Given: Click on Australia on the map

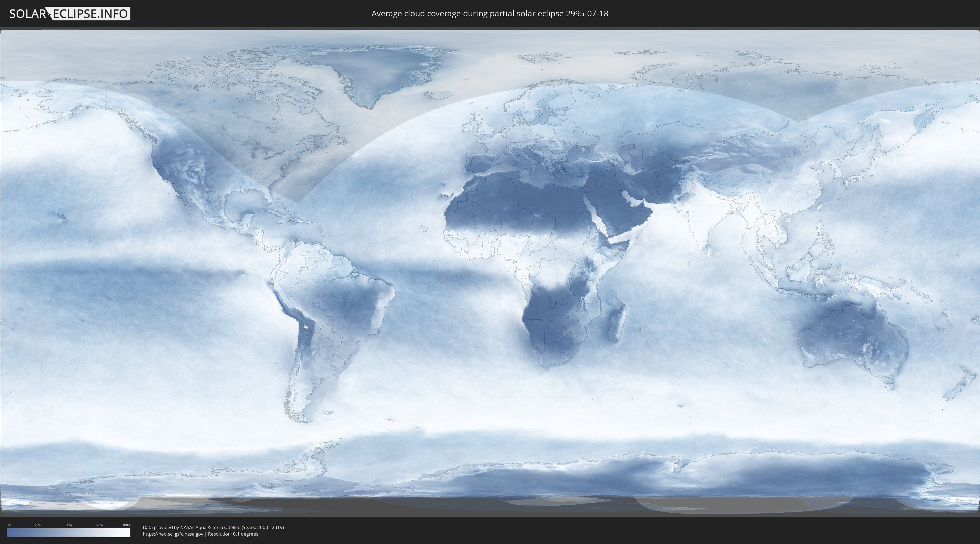Looking at the screenshot, I should pyautogui.click(x=852, y=338).
